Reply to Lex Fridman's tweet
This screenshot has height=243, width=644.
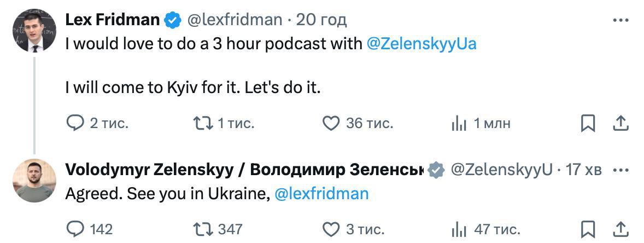pos(74,124)
